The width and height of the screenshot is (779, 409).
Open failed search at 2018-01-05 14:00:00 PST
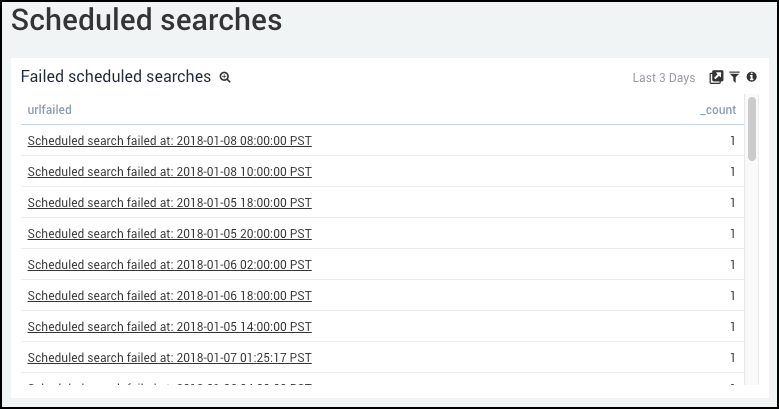(x=169, y=327)
